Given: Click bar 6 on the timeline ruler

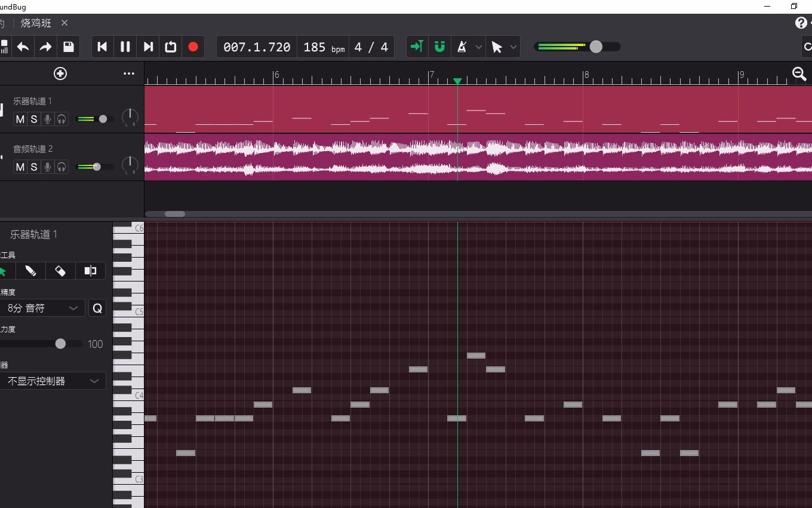Looking at the screenshot, I should [276, 75].
